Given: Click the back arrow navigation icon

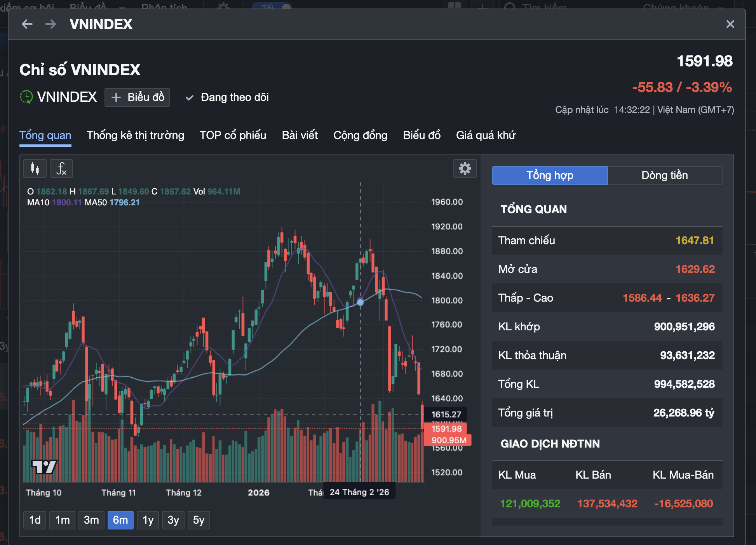Looking at the screenshot, I should [x=27, y=24].
